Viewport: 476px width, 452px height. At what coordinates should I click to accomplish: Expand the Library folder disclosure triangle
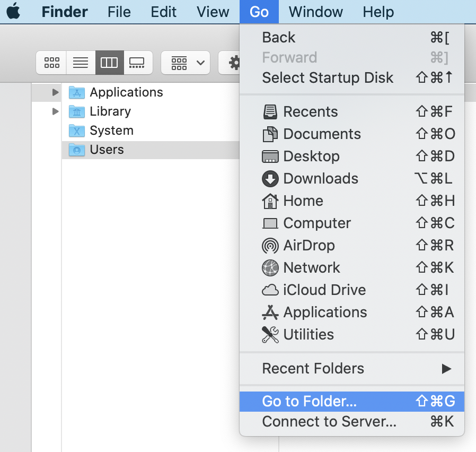(55, 111)
